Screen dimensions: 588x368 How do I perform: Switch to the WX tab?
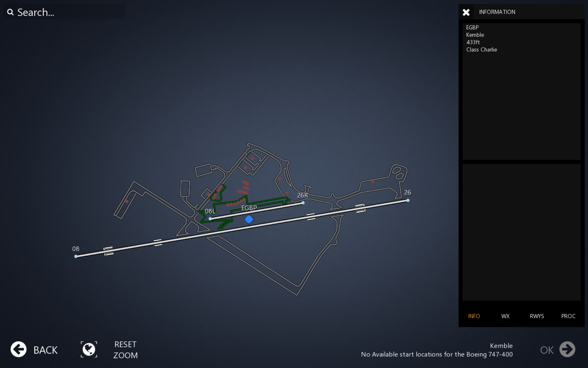pos(505,316)
